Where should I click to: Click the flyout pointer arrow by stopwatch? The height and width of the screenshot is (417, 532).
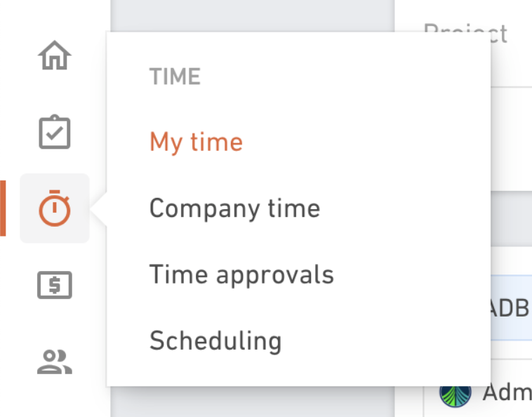[98, 208]
